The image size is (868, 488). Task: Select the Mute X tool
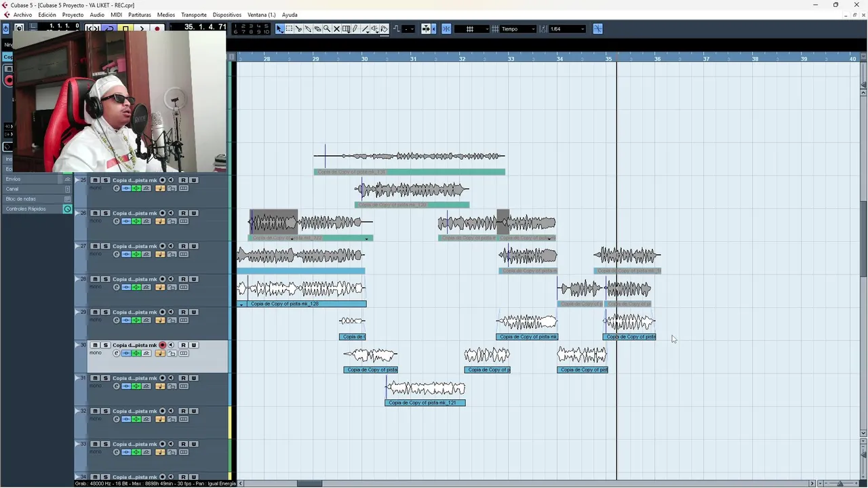[x=336, y=28]
